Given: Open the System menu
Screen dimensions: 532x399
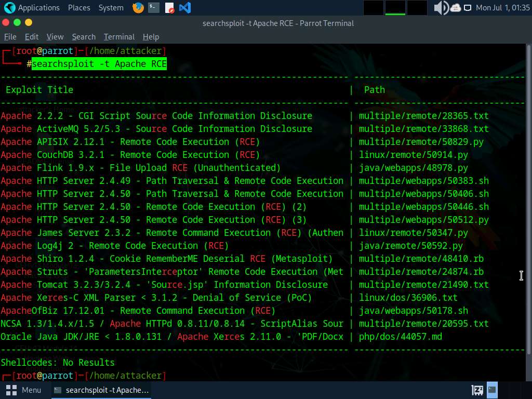Looking at the screenshot, I should tap(111, 8).
